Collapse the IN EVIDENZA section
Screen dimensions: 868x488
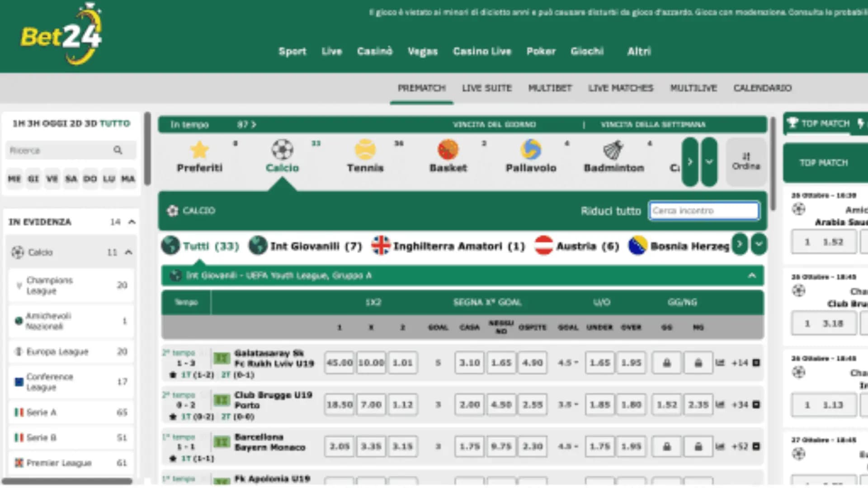131,222
